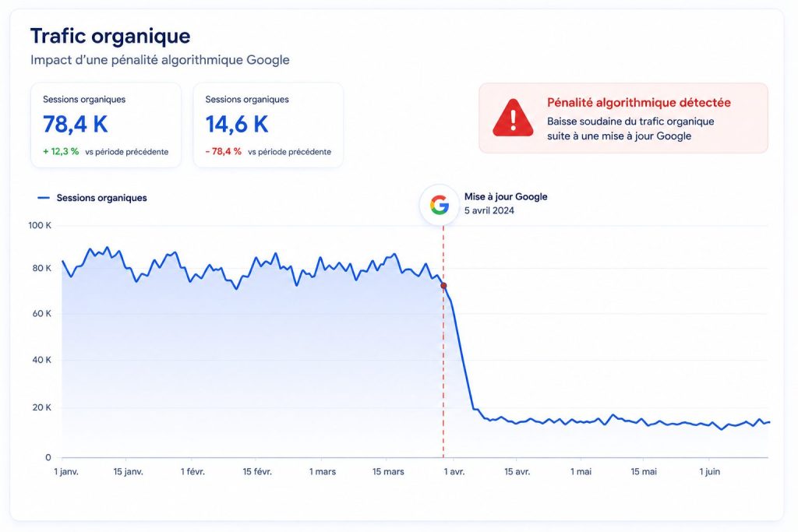Screen dimensions: 798x532
Task: Click the Trafic organique heading
Action: click(x=111, y=36)
